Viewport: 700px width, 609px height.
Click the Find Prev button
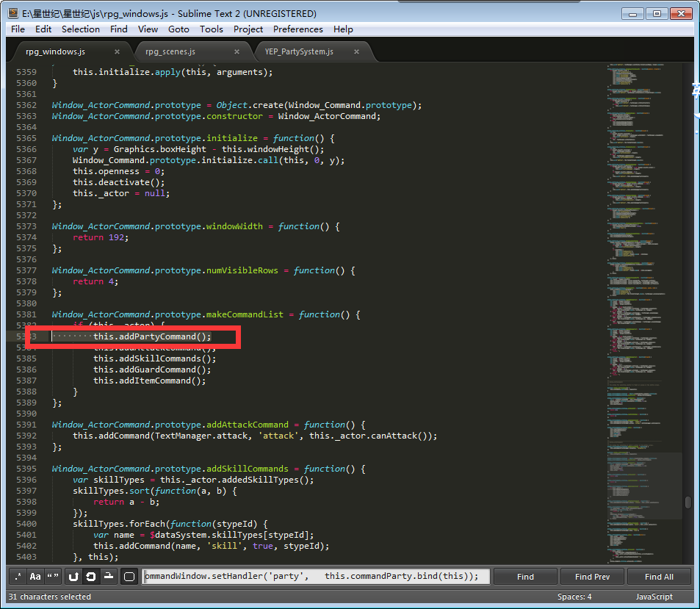tap(593, 577)
